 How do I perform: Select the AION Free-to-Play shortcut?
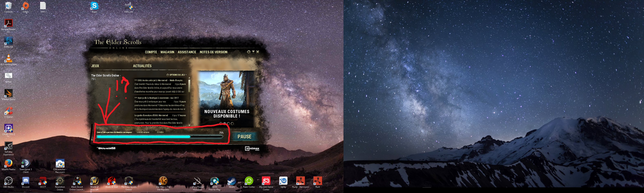pyautogui.click(x=214, y=184)
